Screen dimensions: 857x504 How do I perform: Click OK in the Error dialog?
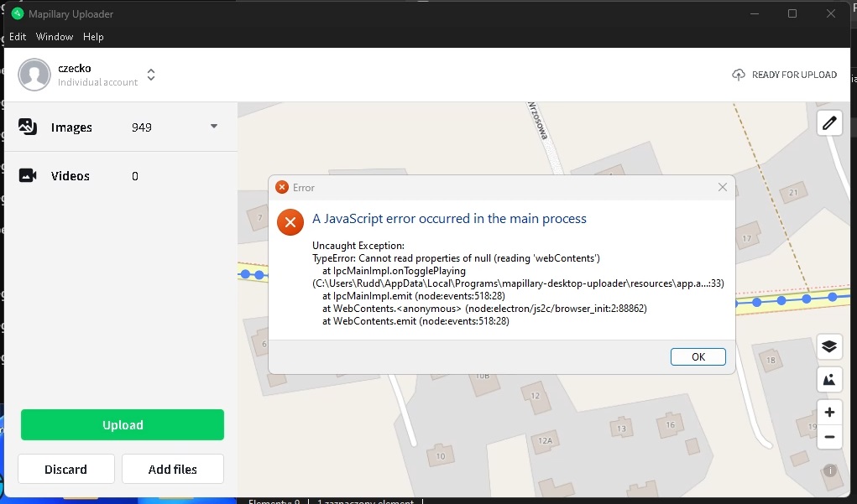698,356
